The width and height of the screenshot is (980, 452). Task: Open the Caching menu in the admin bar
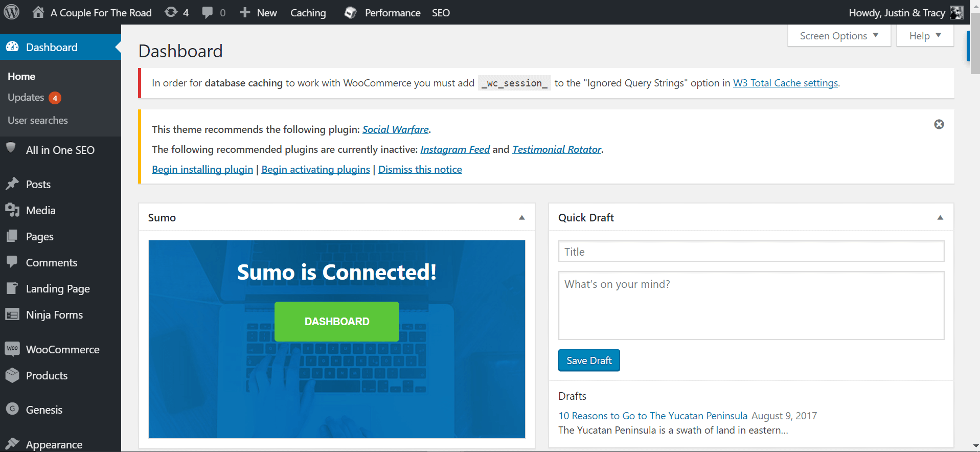pyautogui.click(x=308, y=13)
